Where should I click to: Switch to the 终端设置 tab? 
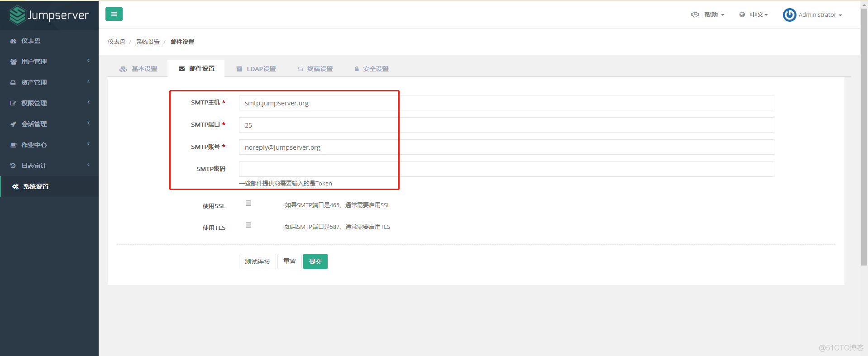(x=315, y=69)
